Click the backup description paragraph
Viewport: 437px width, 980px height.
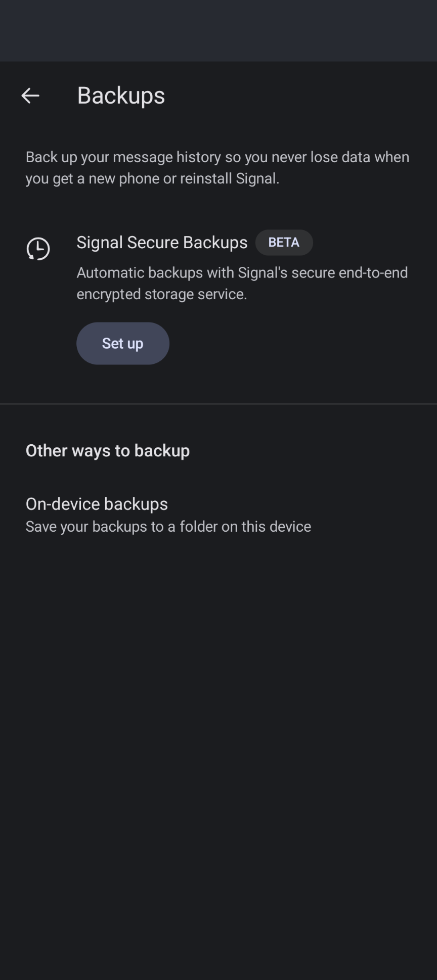[x=217, y=167]
